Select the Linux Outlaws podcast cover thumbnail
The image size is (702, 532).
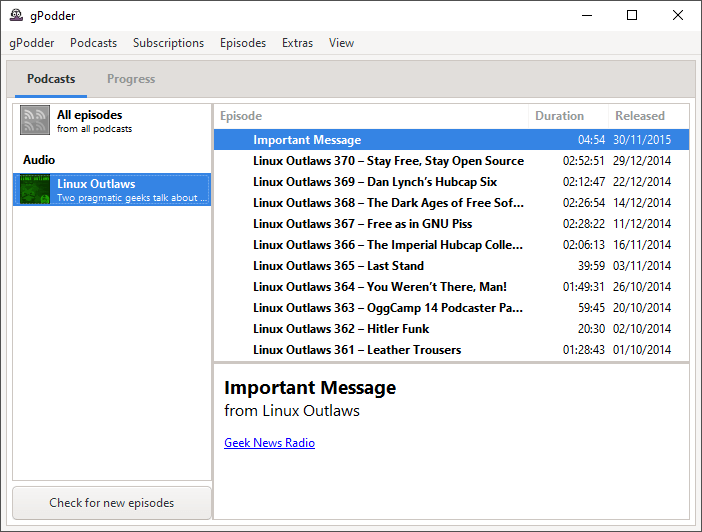coord(35,190)
